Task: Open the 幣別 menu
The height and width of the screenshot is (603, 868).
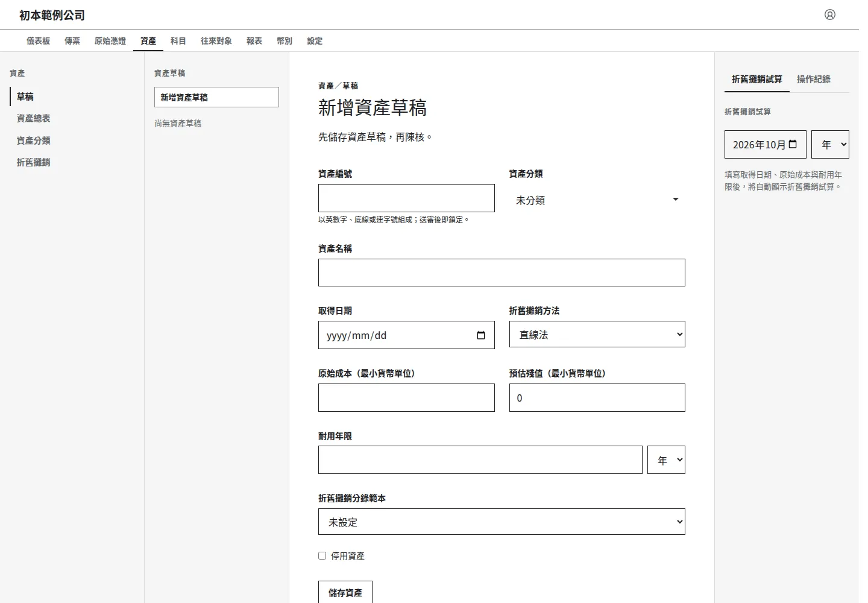Action: [285, 41]
